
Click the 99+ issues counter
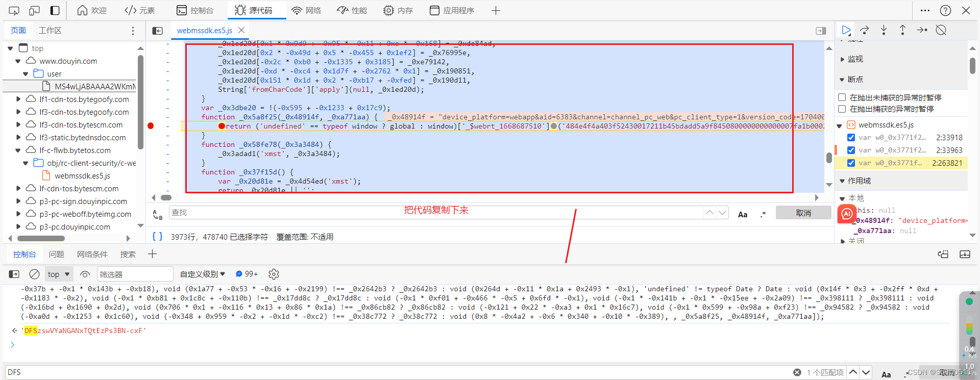click(x=247, y=274)
